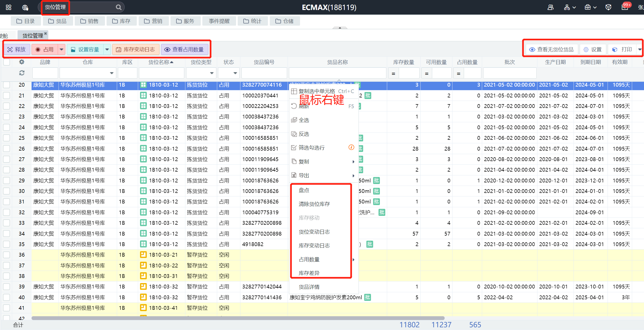Click the 设置 button in right toolbar
The width and height of the screenshot is (644, 330).
tap(593, 49)
